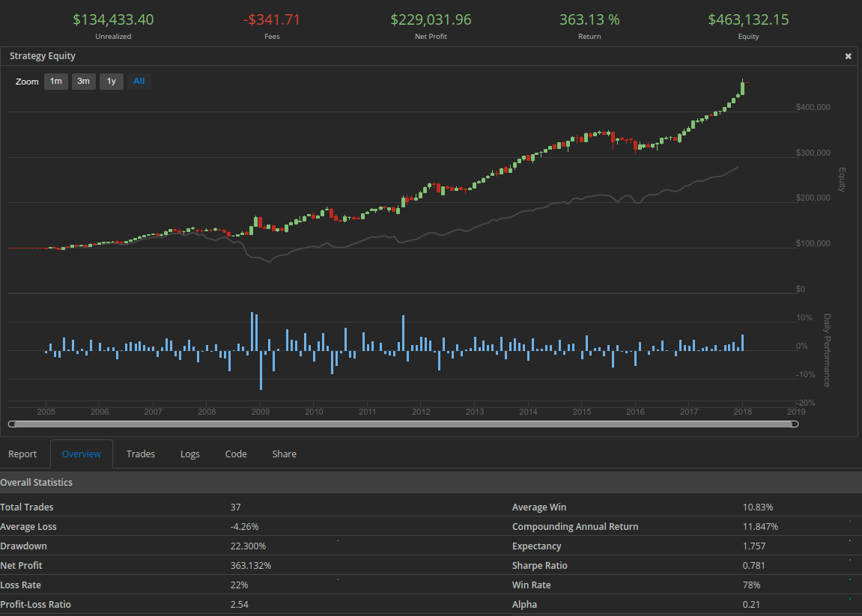This screenshot has height=616, width=862.
Task: Switch to the Overview tab
Action: 82,454
